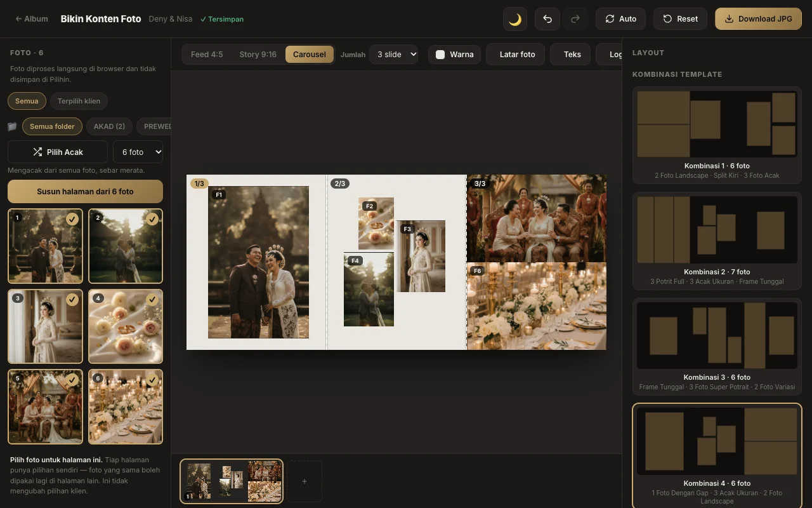Click the F3 frame badge
This screenshot has height=508, width=812.
click(x=407, y=229)
